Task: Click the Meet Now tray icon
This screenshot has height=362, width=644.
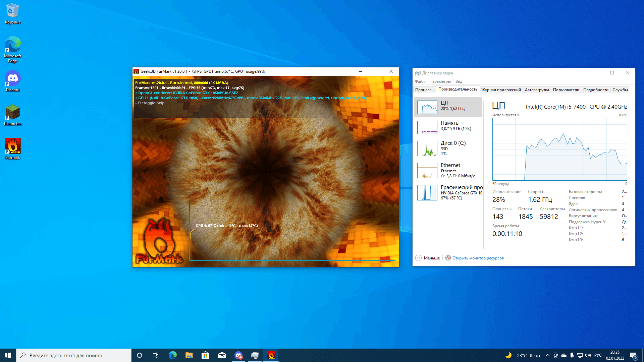Action: pos(556,355)
